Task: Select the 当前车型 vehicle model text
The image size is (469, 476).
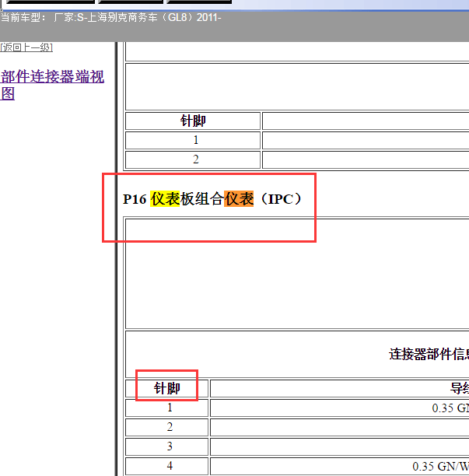Action: coord(110,17)
